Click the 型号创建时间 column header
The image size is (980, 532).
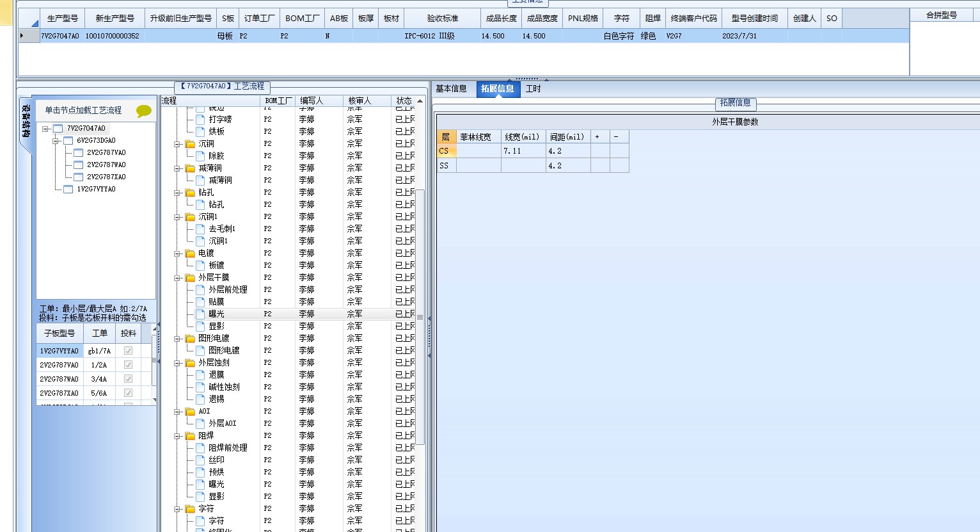755,19
